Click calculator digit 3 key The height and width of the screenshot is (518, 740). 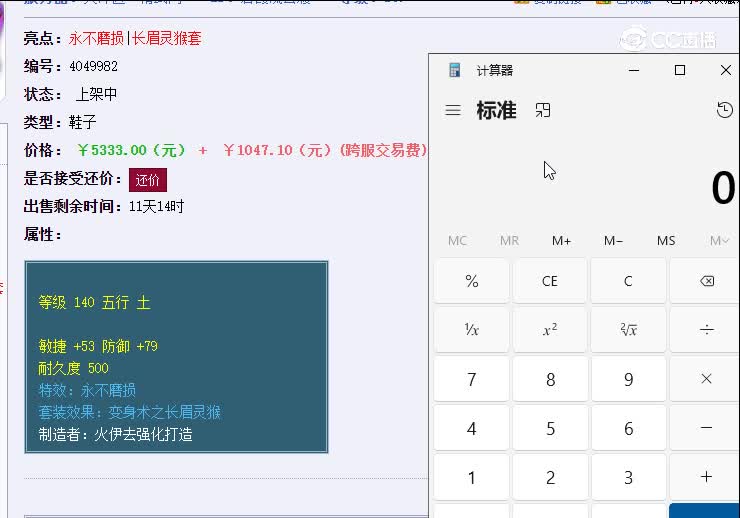[628, 477]
